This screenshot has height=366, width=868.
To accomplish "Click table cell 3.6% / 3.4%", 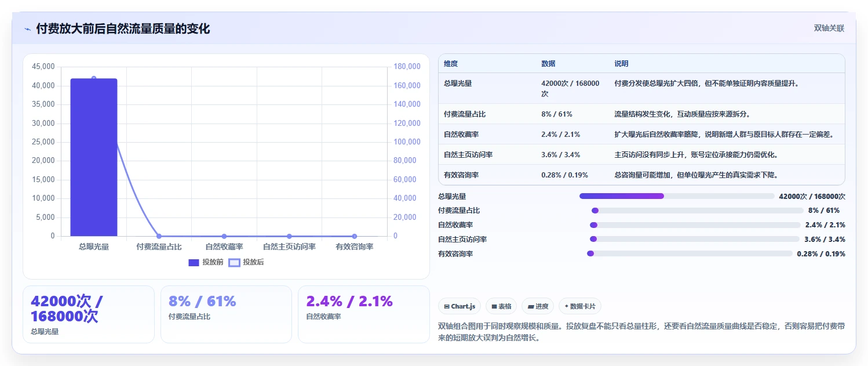I will (560, 155).
